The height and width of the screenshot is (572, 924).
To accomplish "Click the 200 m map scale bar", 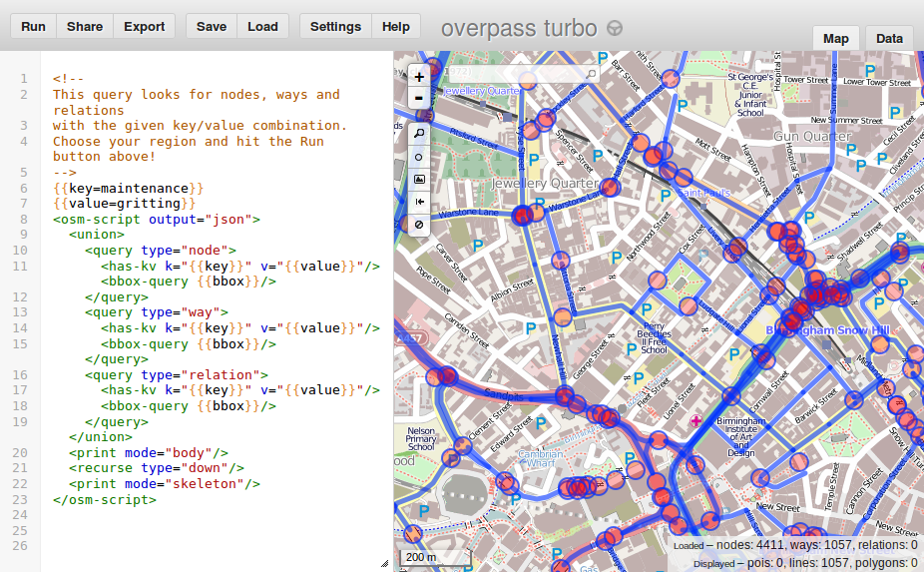I will click(x=435, y=557).
